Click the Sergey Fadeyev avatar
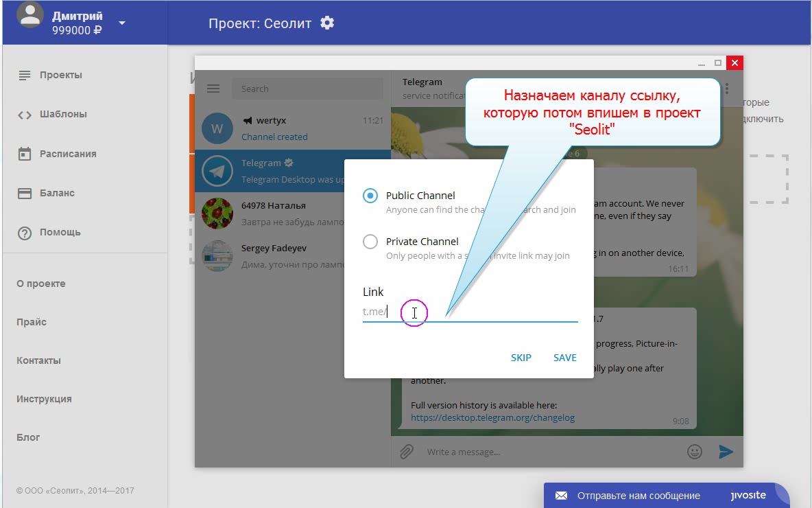 tap(217, 255)
